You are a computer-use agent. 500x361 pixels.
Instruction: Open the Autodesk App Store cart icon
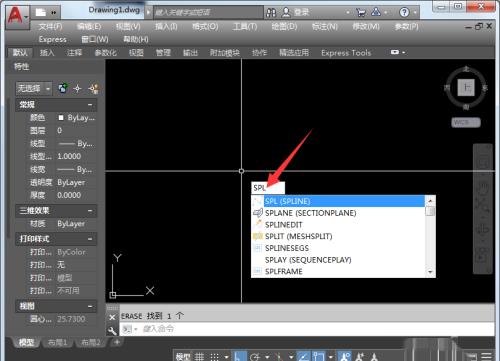(361, 13)
